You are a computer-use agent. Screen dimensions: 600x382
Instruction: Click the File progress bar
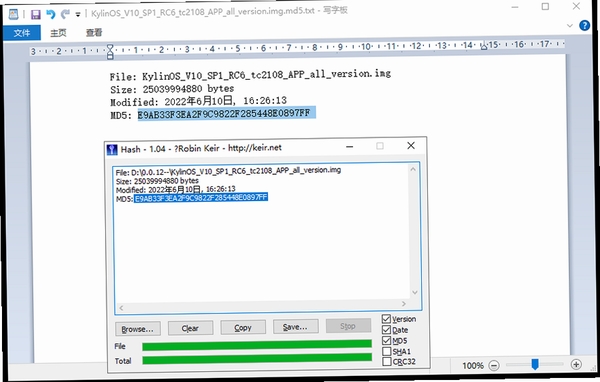pos(257,345)
